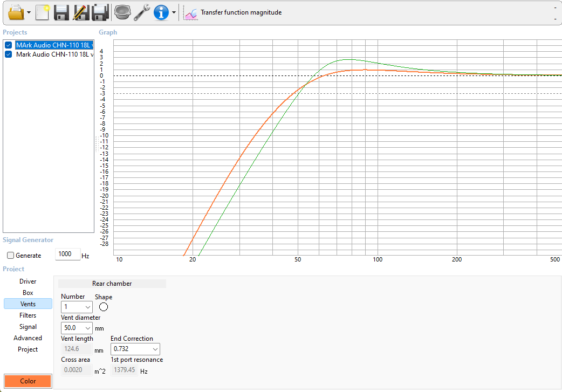Click the orange Color button
Screen dimensions: 562x392
(x=28, y=381)
